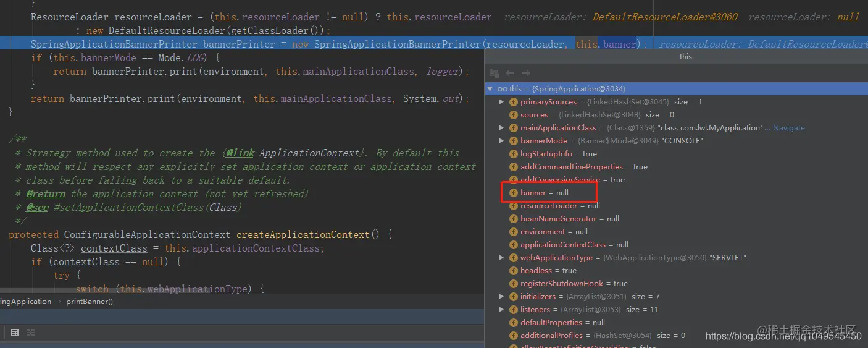Viewport: 868px width, 348px height.
Task: Select the 'banner = null' variable row
Action: 676,193
